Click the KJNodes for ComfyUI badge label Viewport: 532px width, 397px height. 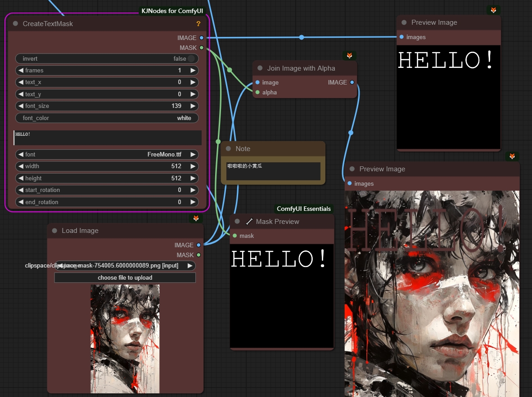tap(172, 11)
